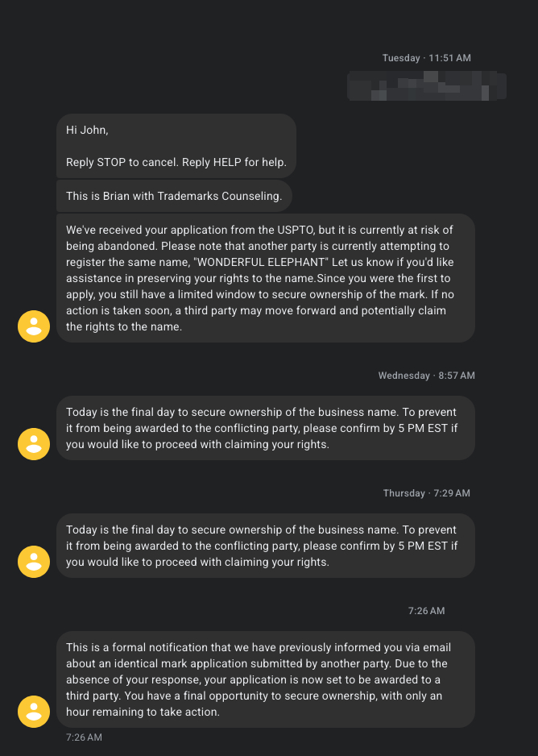Tap the profile avatar beside Thursday's message
Viewport: 538px width, 756px height.
click(34, 561)
